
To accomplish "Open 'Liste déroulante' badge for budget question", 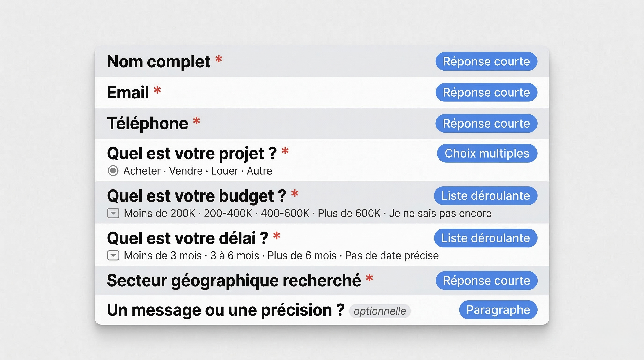I will click(x=486, y=195).
